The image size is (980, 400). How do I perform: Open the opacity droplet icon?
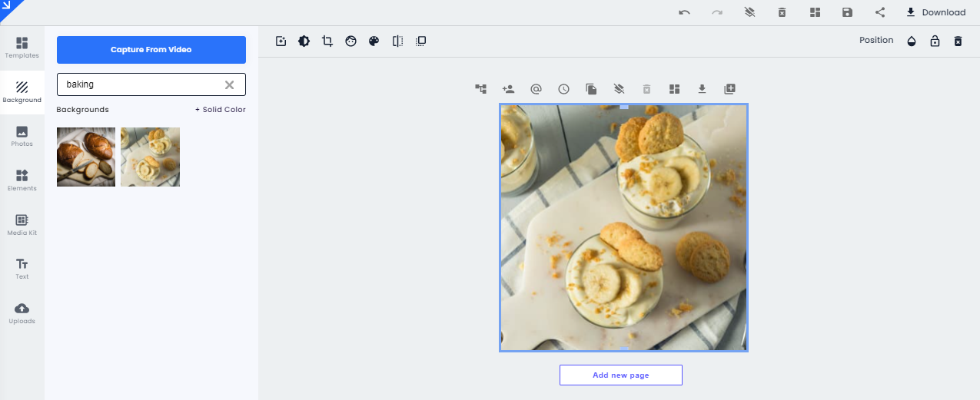point(912,41)
